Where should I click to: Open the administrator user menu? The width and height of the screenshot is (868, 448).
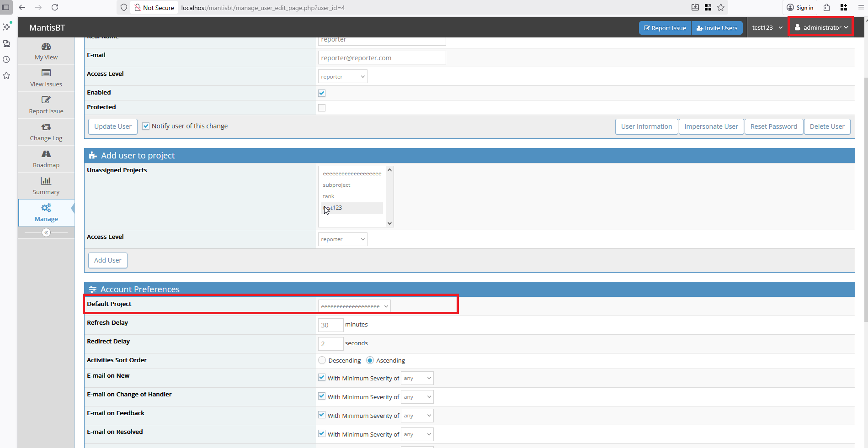pos(821,27)
